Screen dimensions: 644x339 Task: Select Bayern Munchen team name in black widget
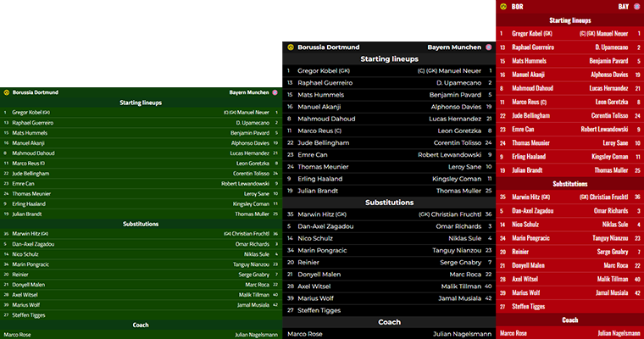pyautogui.click(x=454, y=47)
